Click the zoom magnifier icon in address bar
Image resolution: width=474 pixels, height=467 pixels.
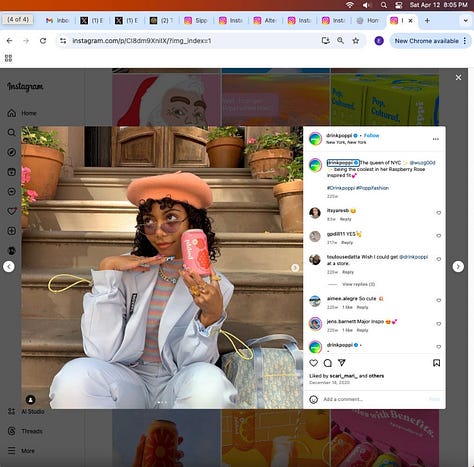click(340, 41)
